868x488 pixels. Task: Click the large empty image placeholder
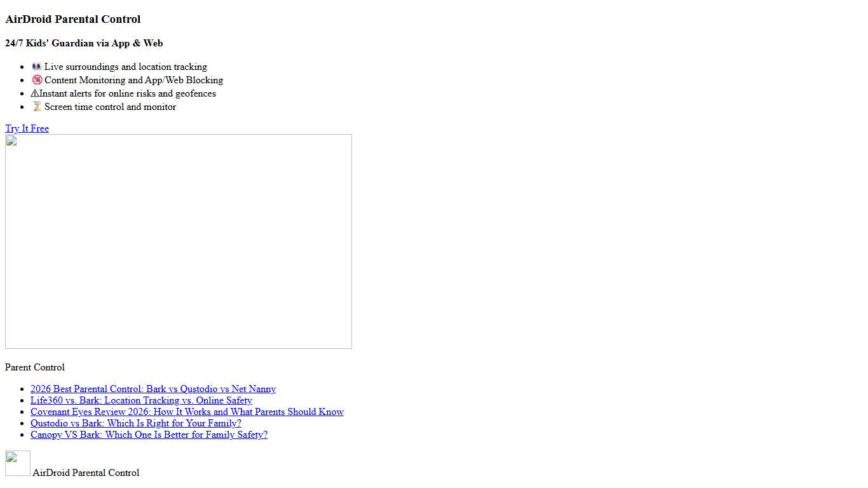pos(178,241)
